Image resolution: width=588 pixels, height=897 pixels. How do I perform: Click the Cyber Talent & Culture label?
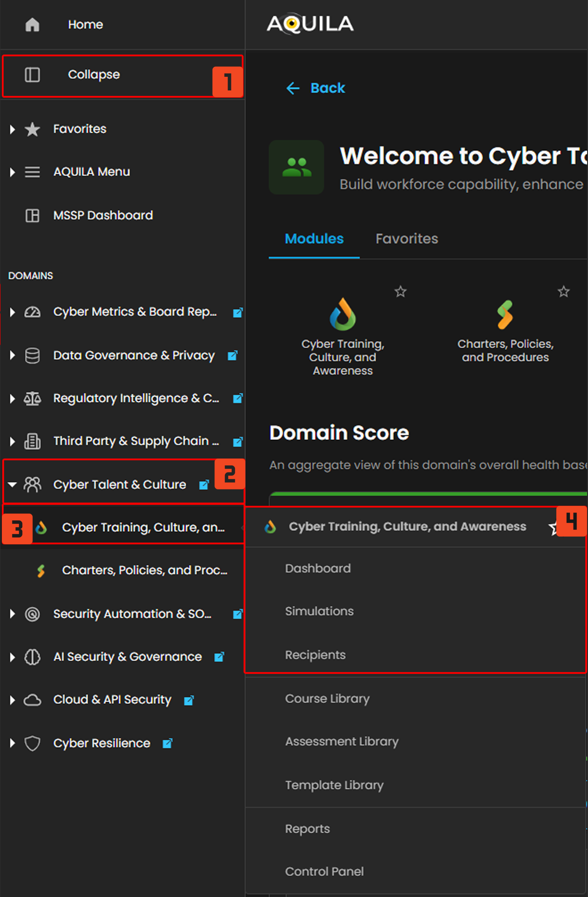click(x=120, y=485)
